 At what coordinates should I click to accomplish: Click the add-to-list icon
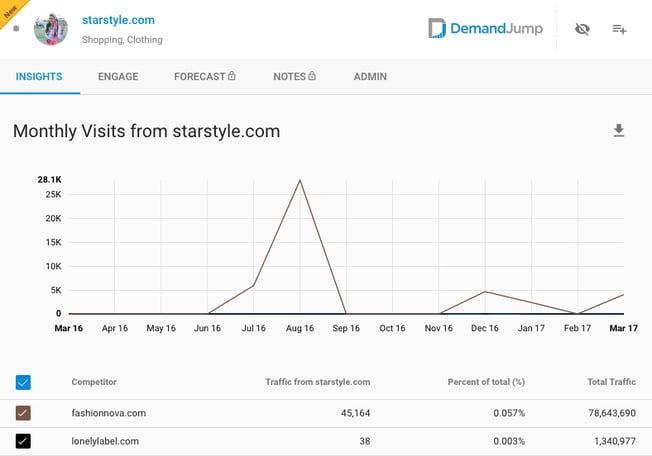[619, 29]
